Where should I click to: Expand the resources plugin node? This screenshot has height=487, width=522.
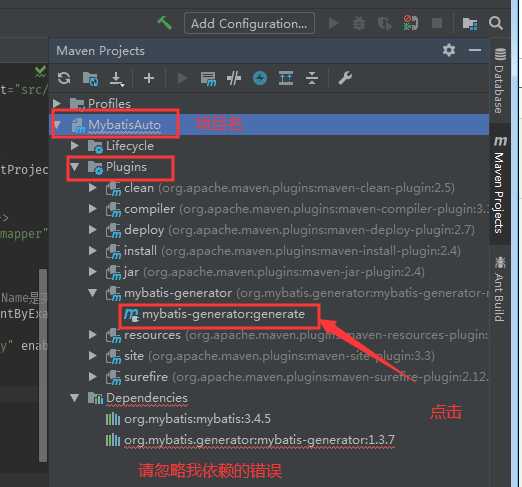click(93, 335)
